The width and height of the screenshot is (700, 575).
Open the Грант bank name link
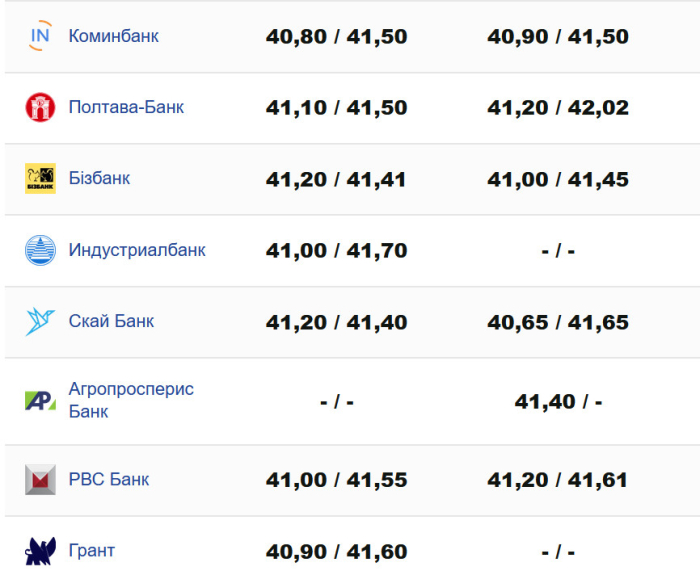point(92,551)
